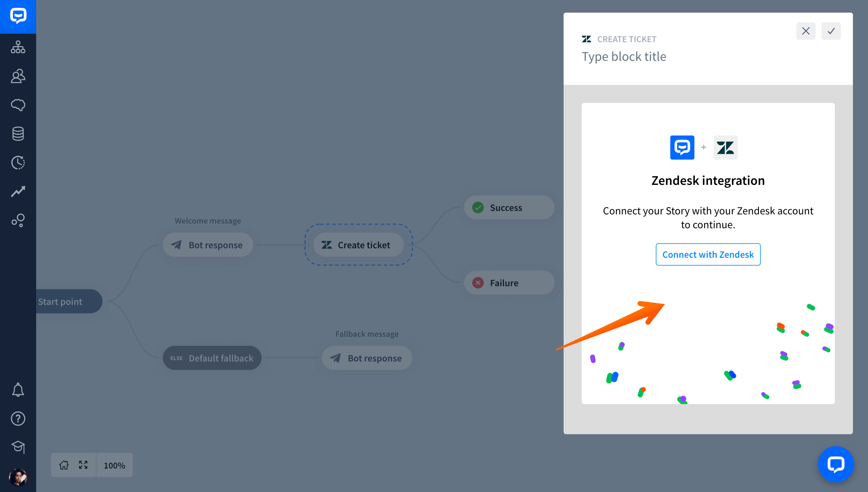
Task: Click Connect with Zendesk button
Action: (708, 254)
